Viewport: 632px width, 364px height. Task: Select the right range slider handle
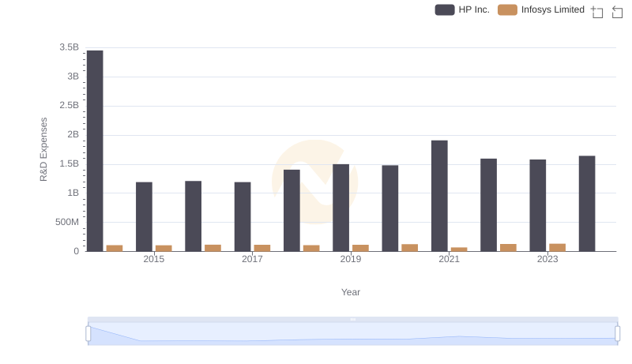617,334
